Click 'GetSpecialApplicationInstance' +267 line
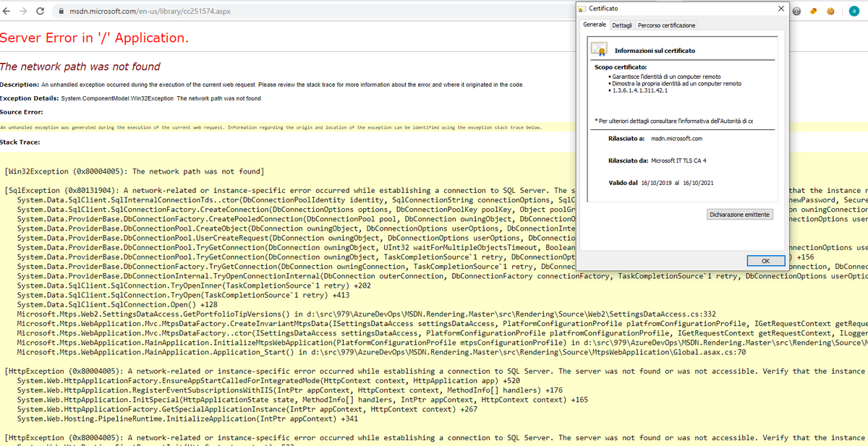 247,408
